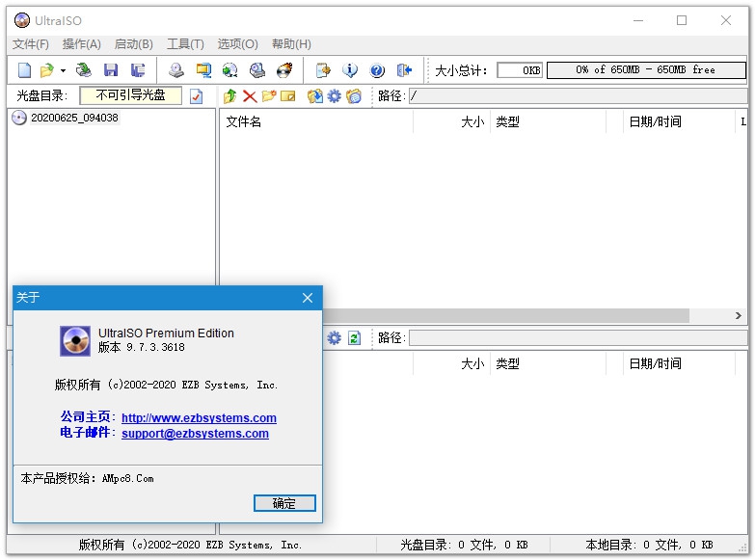Click the blue Help question mark icon
Viewport: 755px width, 560px height.
coord(377,70)
